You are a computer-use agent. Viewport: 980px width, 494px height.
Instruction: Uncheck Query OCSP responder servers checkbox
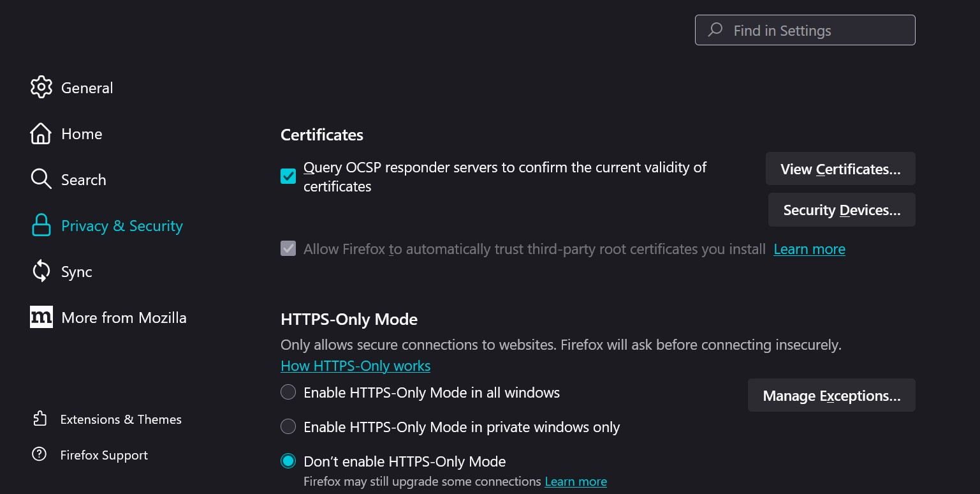tap(288, 176)
